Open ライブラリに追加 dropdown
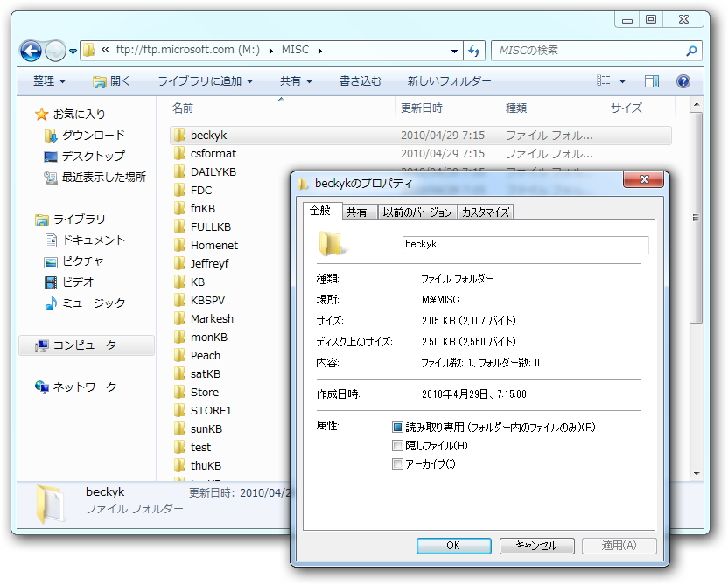The width and height of the screenshot is (728, 585). 206,81
